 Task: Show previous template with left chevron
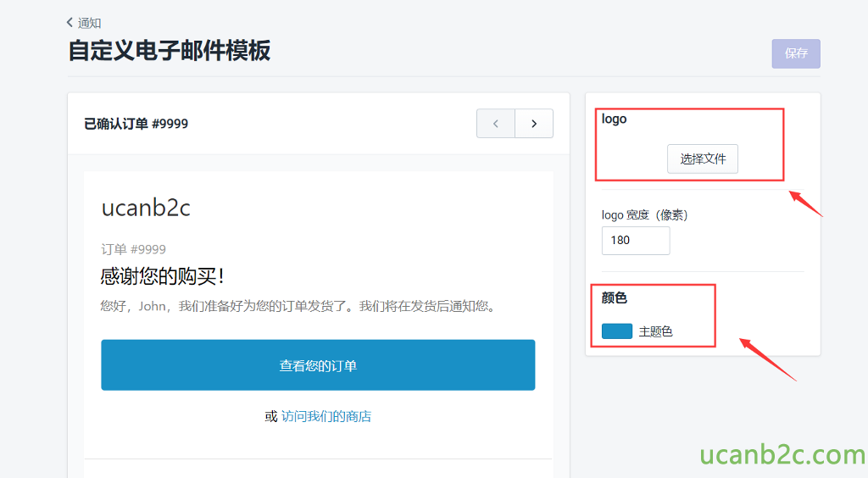[495, 124]
